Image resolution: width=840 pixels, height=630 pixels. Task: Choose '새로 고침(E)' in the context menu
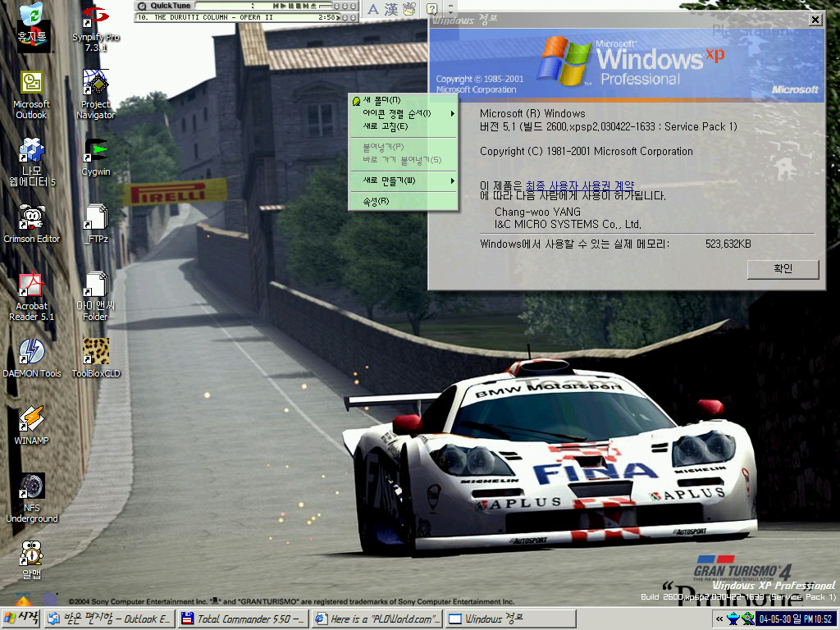(386, 126)
